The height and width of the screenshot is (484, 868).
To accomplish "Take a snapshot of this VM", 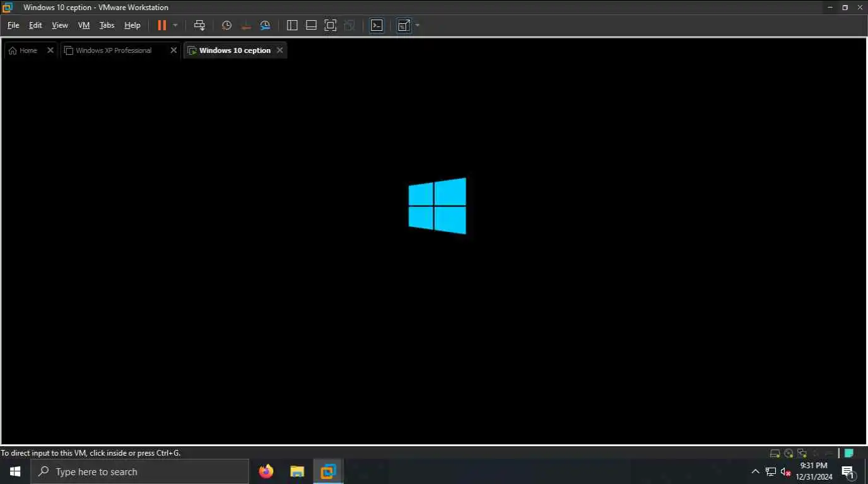I will 226,25.
